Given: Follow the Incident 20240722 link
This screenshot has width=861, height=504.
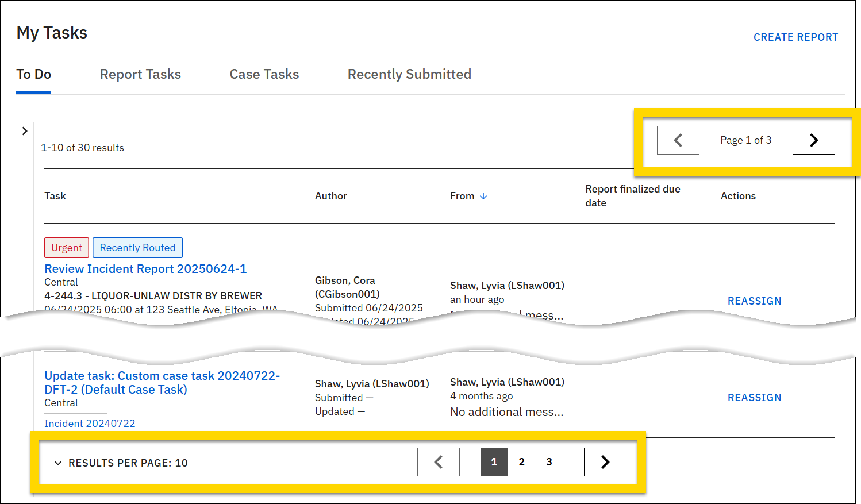Looking at the screenshot, I should point(90,423).
